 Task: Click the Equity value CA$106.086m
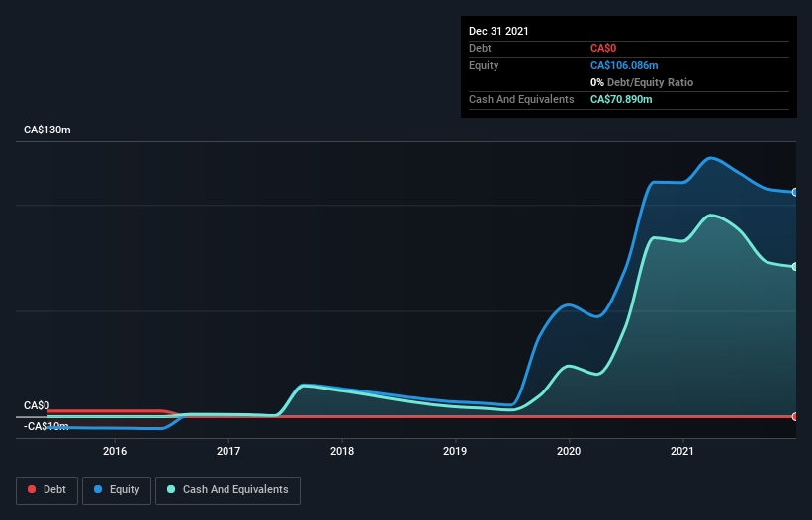click(x=624, y=65)
